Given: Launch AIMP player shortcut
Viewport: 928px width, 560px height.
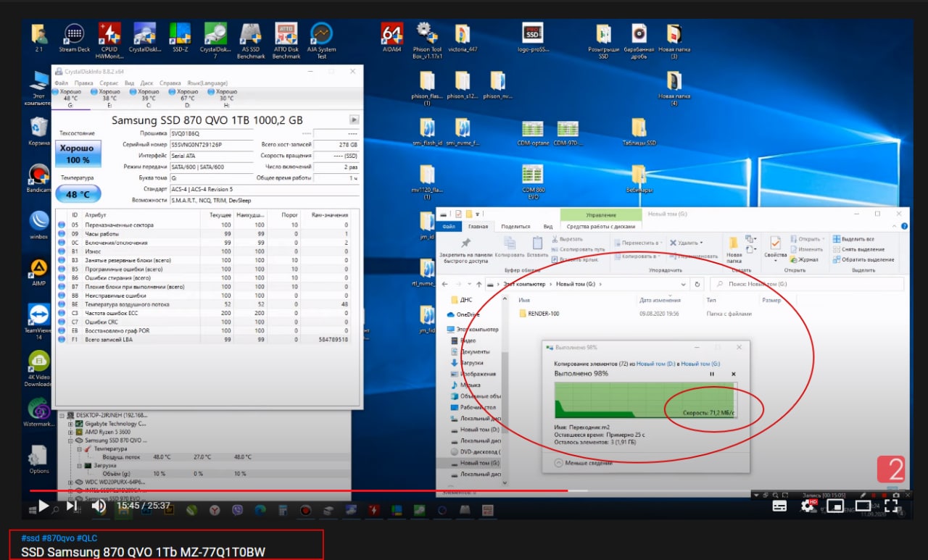Looking at the screenshot, I should click(x=39, y=272).
